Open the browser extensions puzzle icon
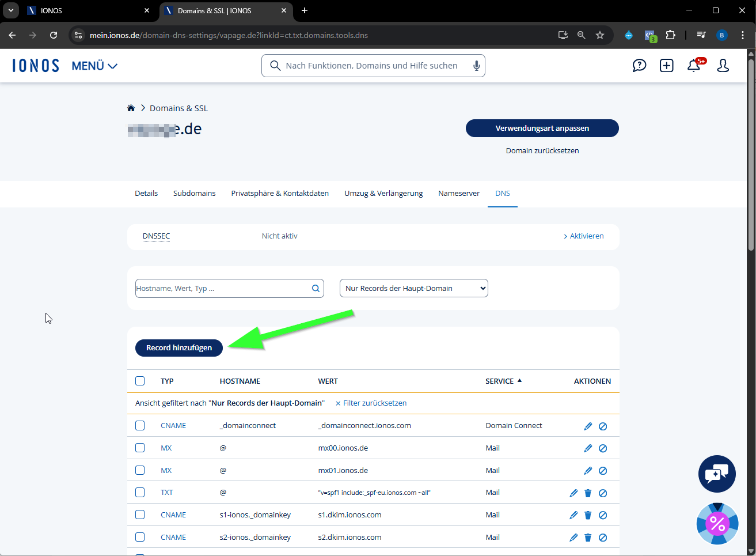This screenshot has height=556, width=756. 670,35
